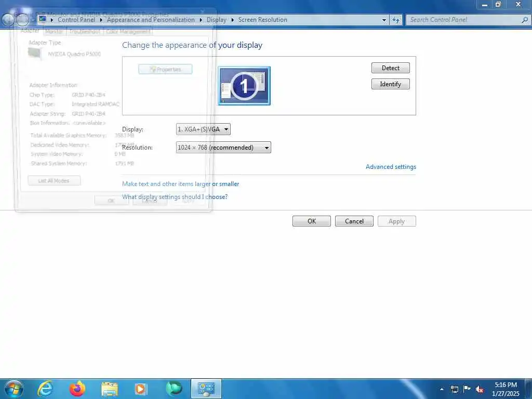Open Make text and other items larger link
This screenshot has height=399, width=532.
tap(180, 184)
